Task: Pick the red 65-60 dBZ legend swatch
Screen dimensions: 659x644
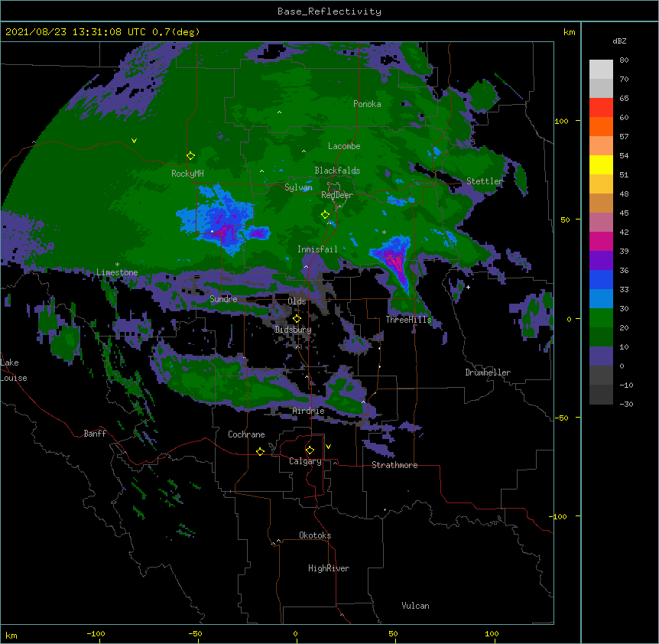Action: [x=601, y=108]
